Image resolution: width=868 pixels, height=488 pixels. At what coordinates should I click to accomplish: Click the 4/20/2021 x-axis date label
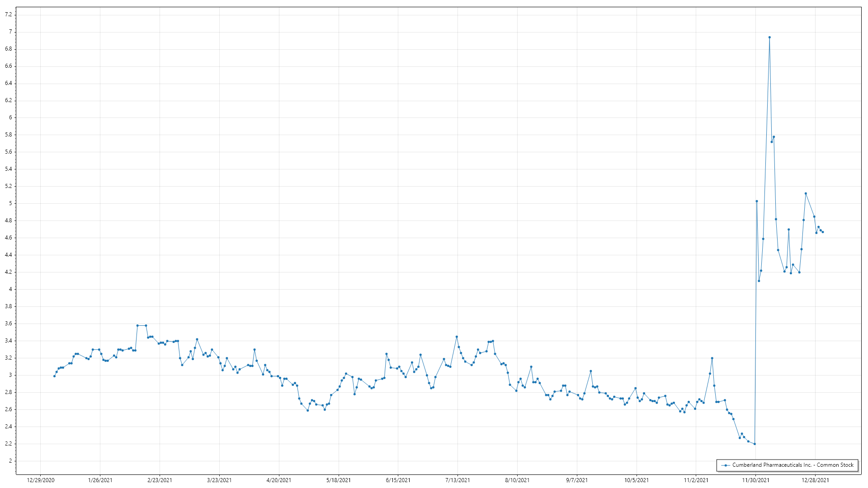click(279, 480)
